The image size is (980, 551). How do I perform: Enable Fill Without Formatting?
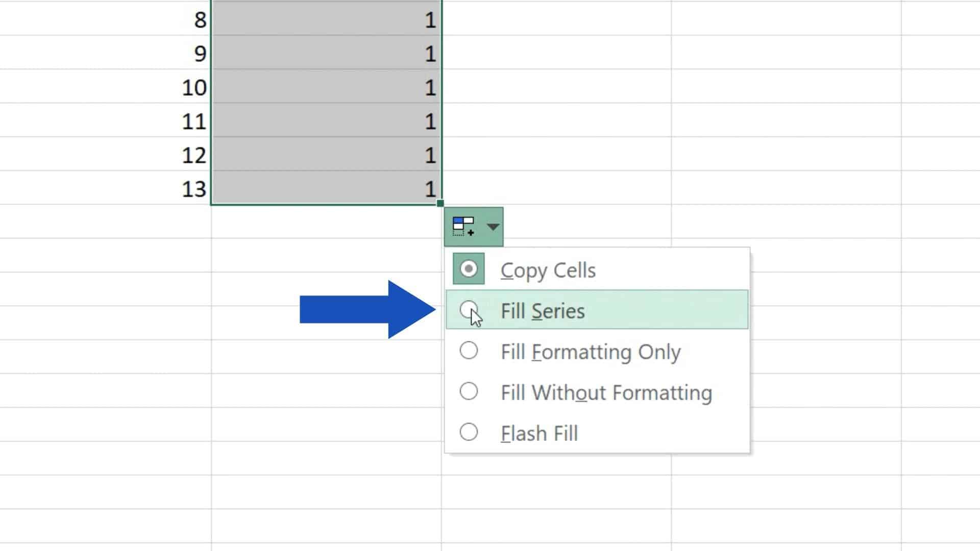click(x=468, y=391)
